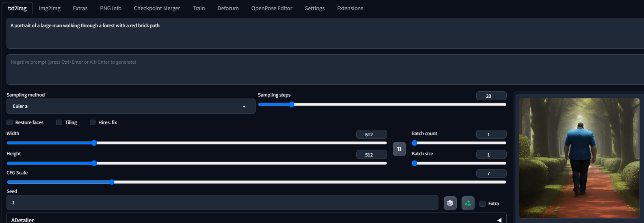Click the dice icon to randomize seed
This screenshot has width=644, height=223.
point(450,203)
